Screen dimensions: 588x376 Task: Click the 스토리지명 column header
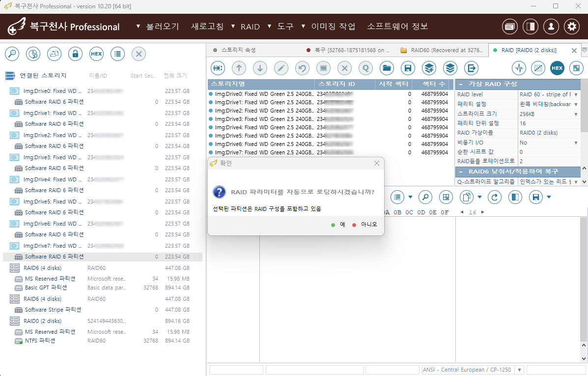(261, 84)
